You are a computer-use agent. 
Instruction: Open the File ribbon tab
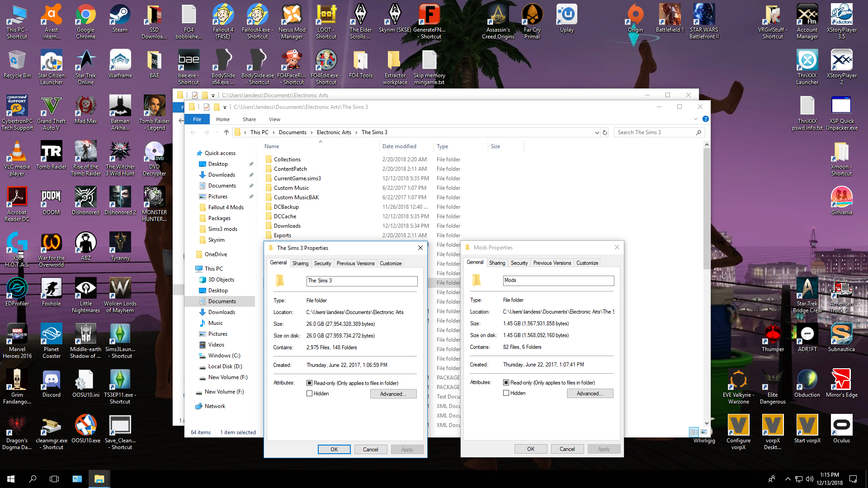point(197,119)
